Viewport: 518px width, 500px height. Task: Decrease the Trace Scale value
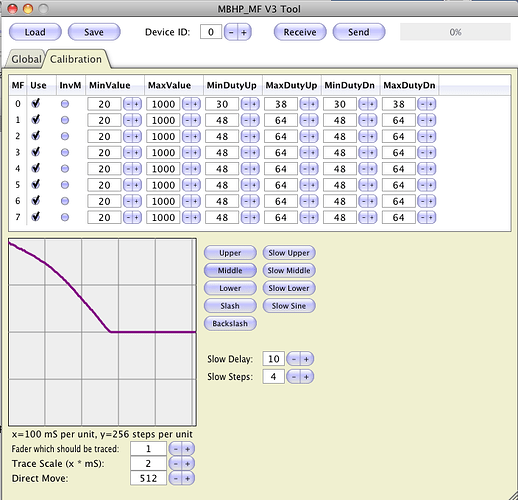click(x=176, y=464)
